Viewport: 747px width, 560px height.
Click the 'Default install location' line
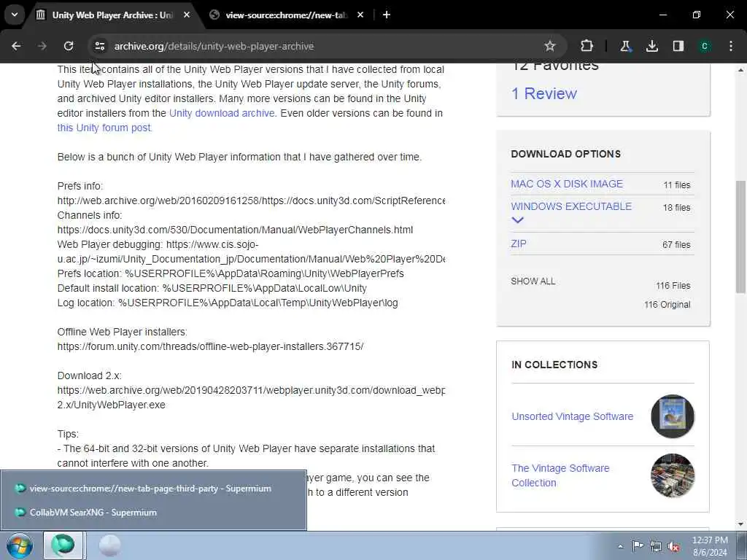tap(212, 288)
